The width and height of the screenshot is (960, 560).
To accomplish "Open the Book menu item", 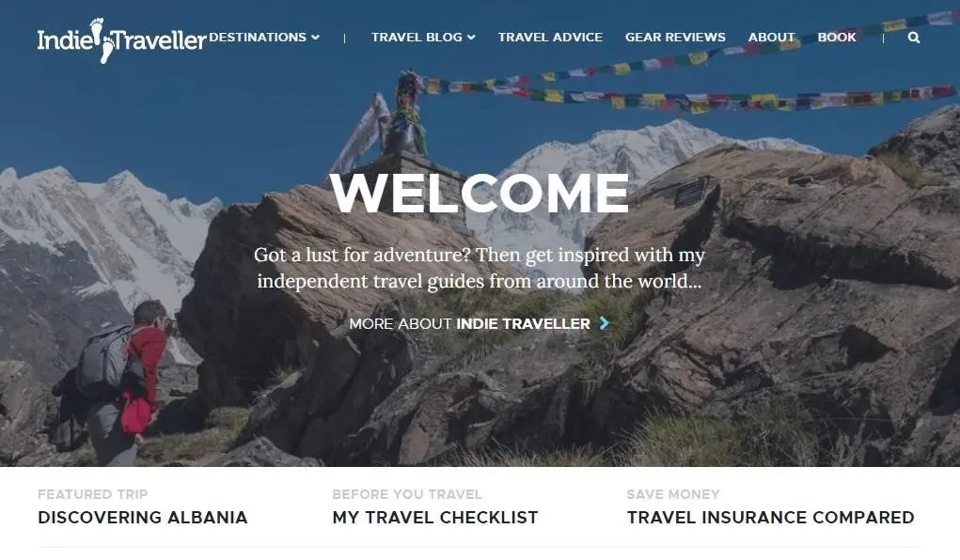I will click(x=836, y=38).
